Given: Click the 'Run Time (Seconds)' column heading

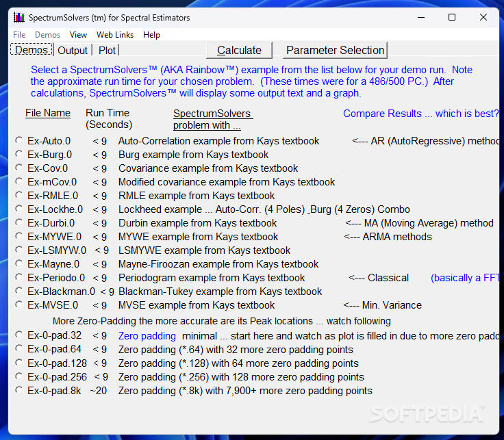Looking at the screenshot, I should 109,118.
